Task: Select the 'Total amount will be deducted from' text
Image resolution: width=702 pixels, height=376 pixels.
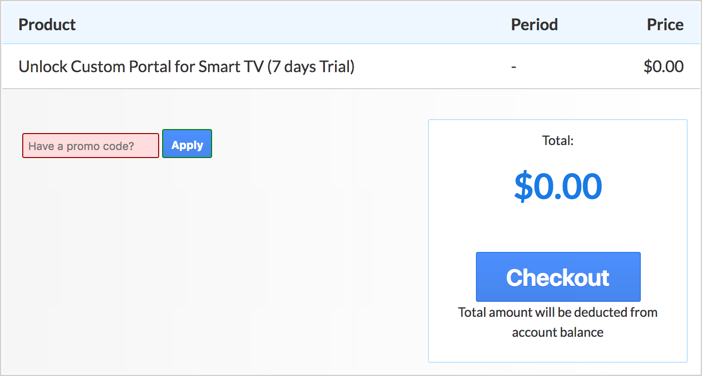Action: tap(558, 312)
